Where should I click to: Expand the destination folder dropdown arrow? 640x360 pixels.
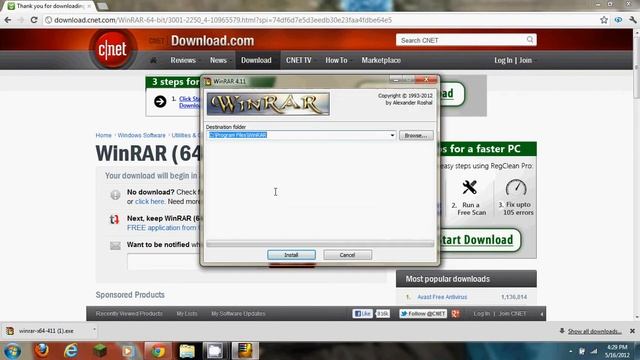[x=392, y=135]
